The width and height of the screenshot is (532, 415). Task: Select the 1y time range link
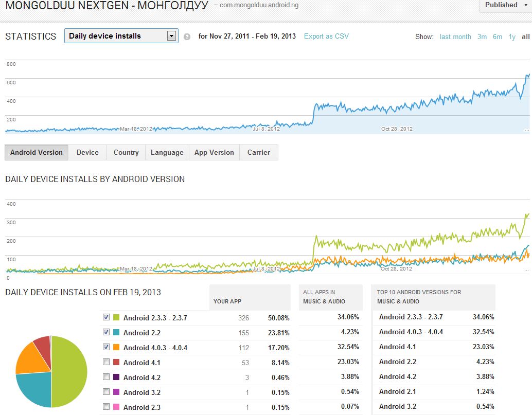512,37
